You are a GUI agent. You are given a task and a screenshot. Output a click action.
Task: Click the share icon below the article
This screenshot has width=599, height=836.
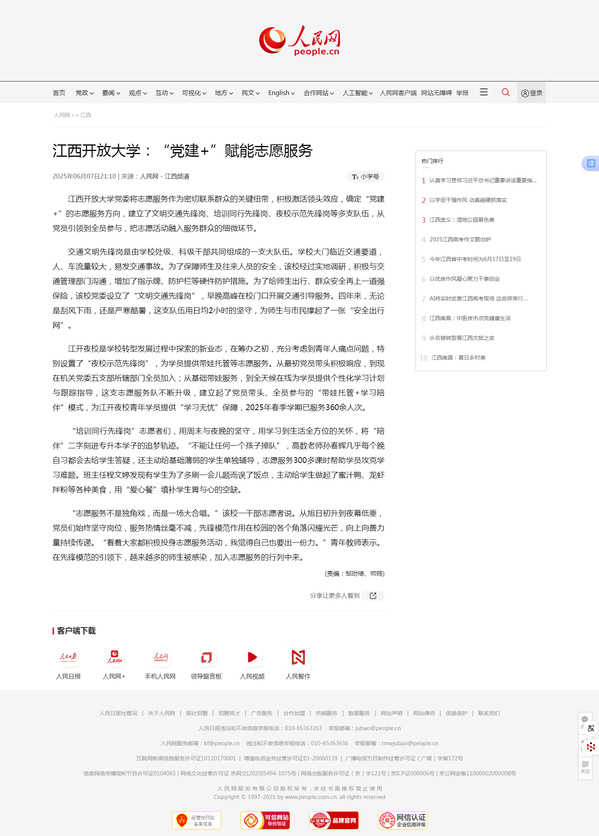click(x=373, y=596)
